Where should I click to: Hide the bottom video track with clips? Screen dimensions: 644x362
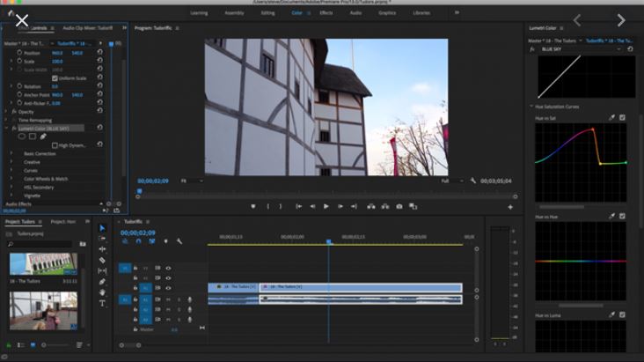coord(168,288)
